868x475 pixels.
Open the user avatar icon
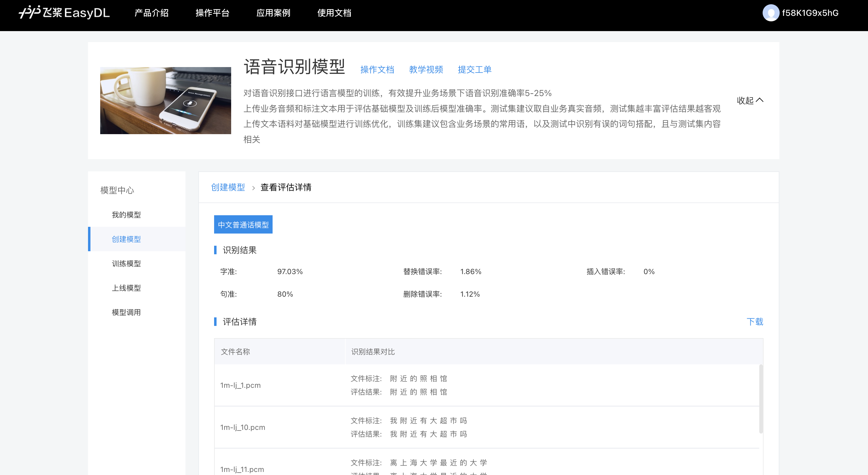(770, 13)
